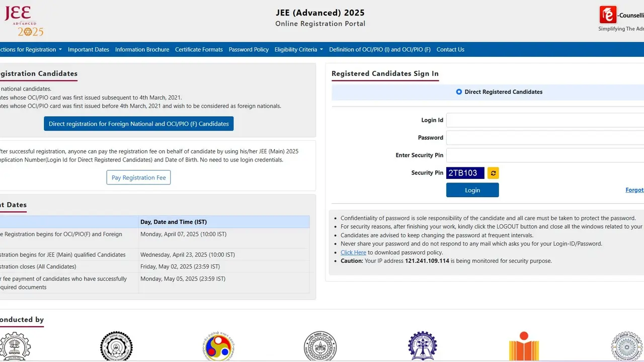Click Here to download password policy
This screenshot has height=362, width=644.
(353, 252)
